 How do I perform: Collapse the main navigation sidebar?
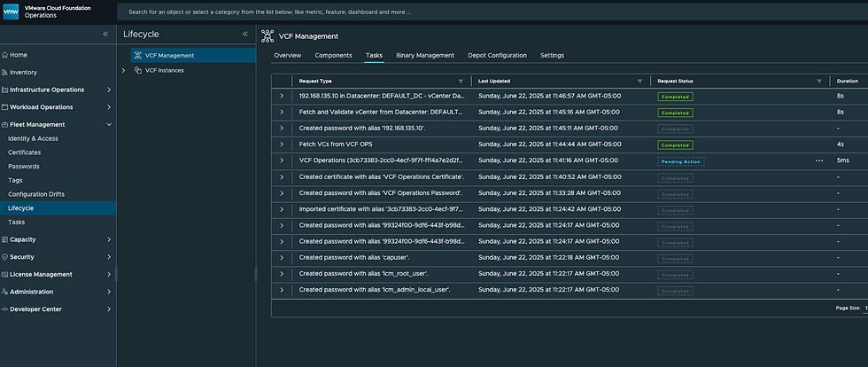coord(105,34)
